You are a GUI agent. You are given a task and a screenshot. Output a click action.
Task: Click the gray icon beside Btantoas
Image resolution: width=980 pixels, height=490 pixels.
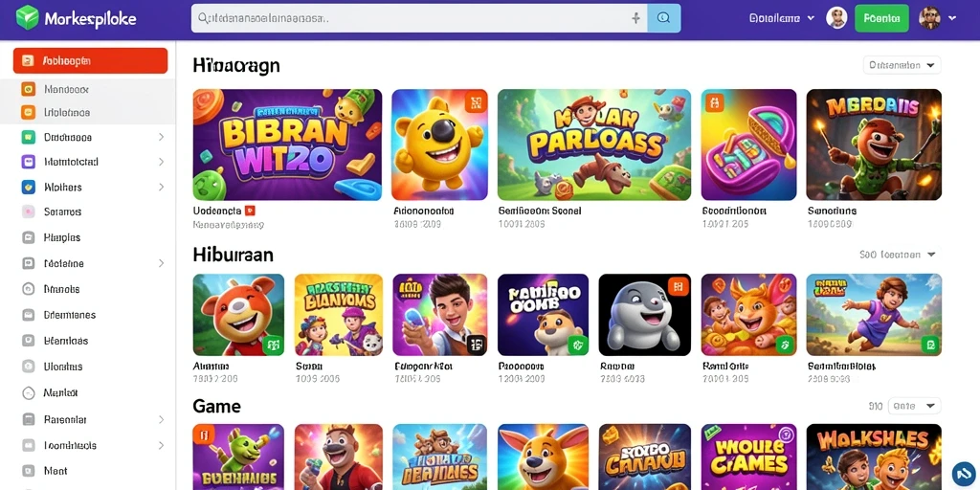click(x=28, y=341)
